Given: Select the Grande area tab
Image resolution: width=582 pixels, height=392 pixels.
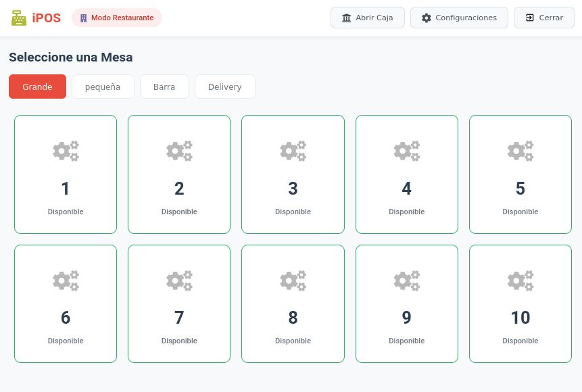Looking at the screenshot, I should (x=37, y=87).
